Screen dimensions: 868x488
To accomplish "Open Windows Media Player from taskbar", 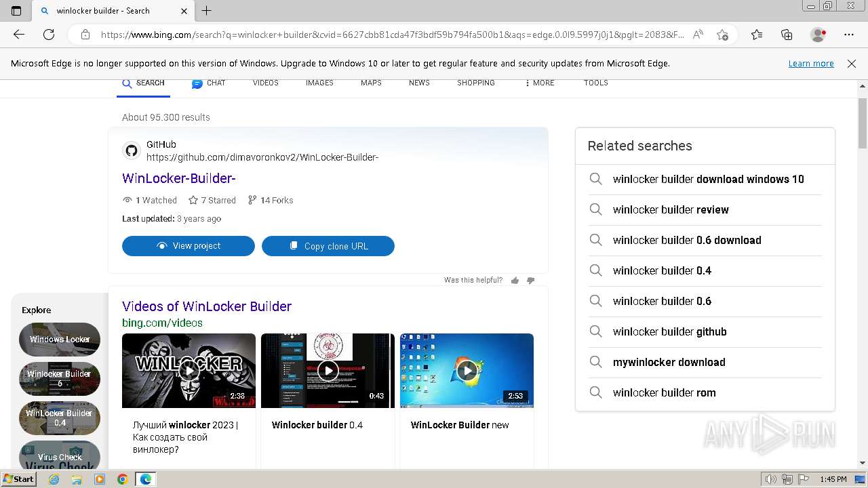I will pos(100,479).
